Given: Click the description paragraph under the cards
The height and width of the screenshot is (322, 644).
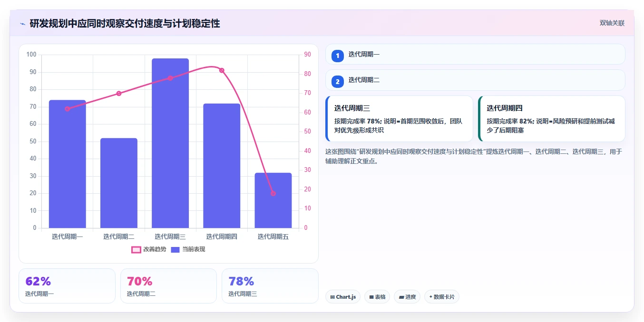Looking at the screenshot, I should pyautogui.click(x=474, y=156).
